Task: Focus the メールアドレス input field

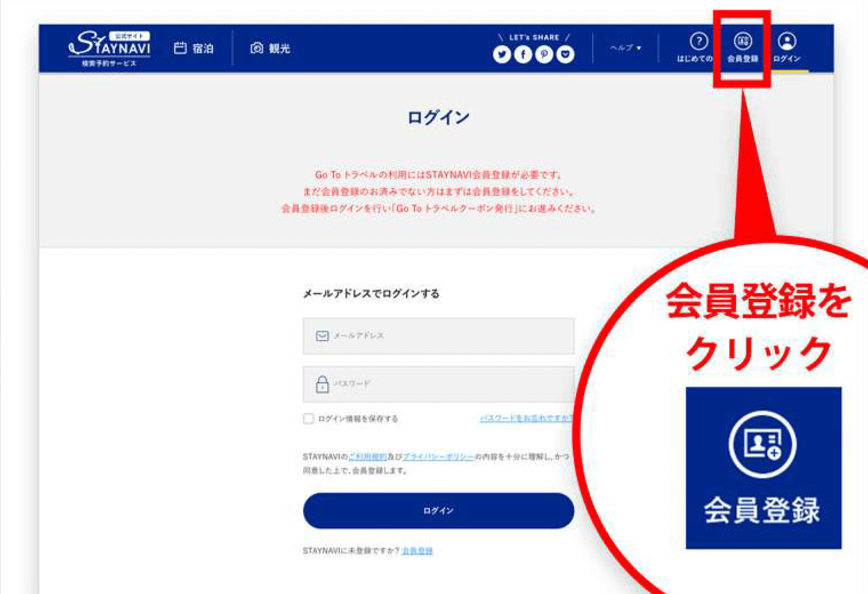Action: [439, 336]
